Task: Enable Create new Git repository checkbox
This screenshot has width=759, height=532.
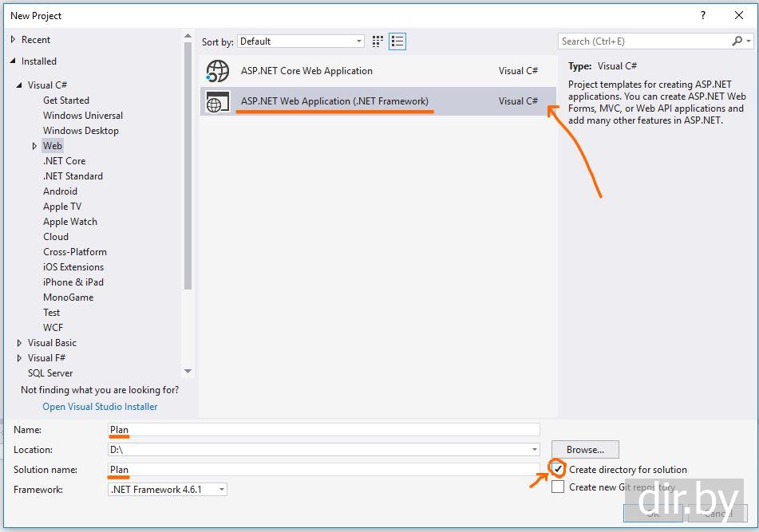Action: coord(558,487)
